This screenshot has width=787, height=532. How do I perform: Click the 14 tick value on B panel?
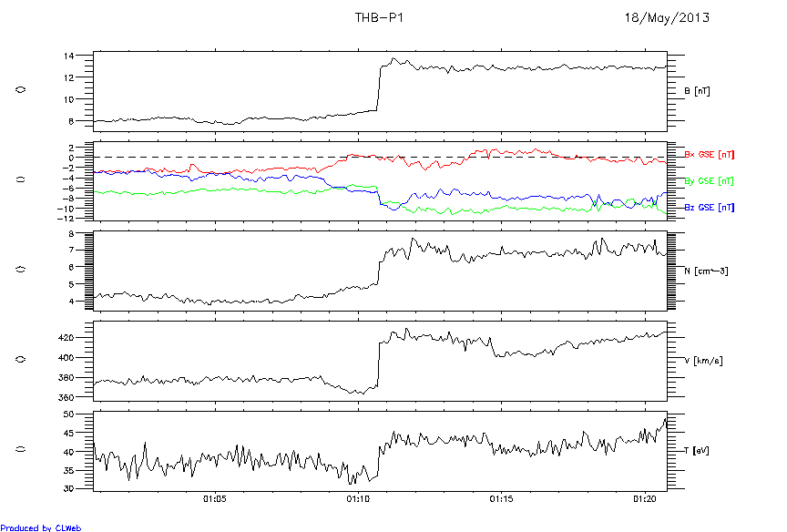[68, 56]
